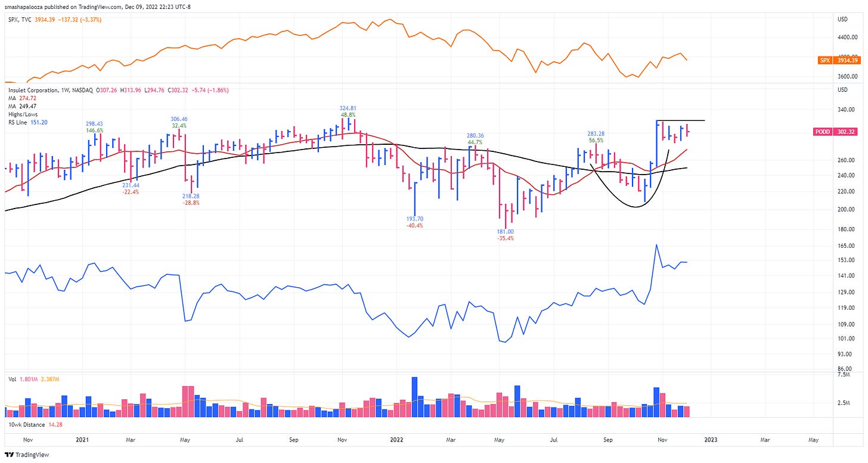Click the 283.28 high annotation
The height and width of the screenshot is (463, 868).
[596, 133]
